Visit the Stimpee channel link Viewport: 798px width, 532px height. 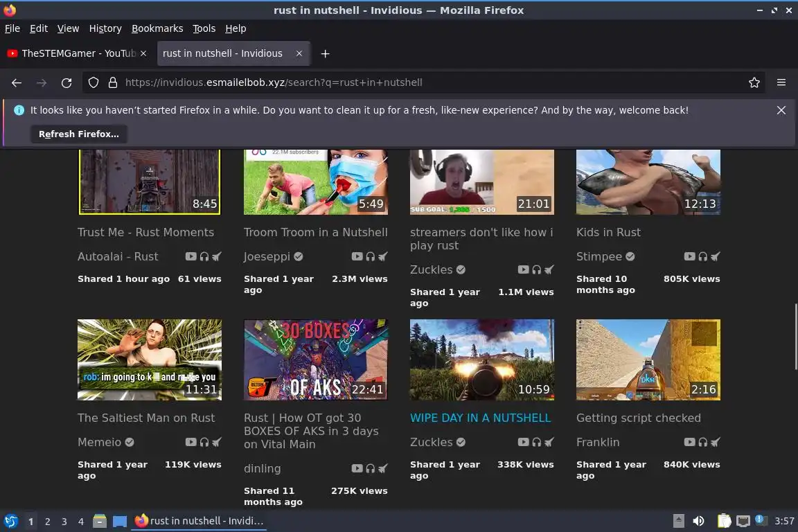point(599,256)
